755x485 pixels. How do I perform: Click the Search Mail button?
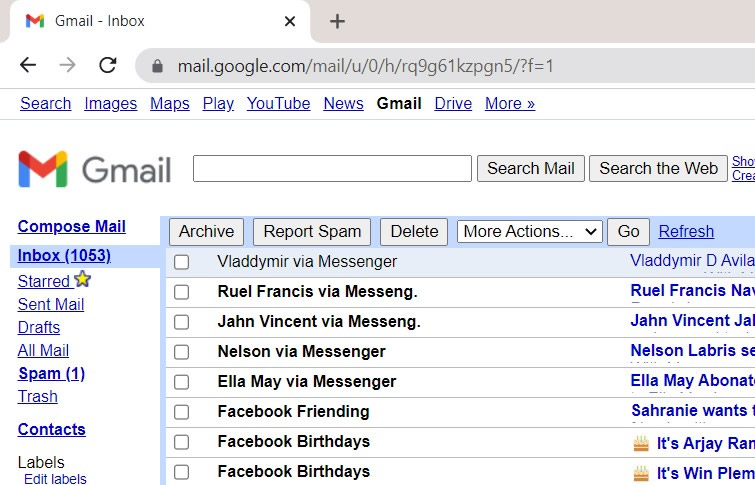(x=531, y=169)
